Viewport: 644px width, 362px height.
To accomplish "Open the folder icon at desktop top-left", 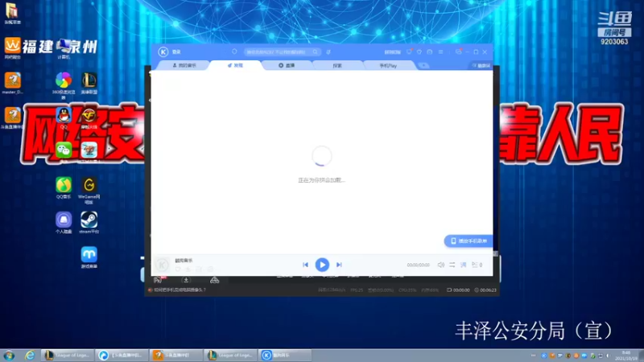I will pyautogui.click(x=12, y=13).
